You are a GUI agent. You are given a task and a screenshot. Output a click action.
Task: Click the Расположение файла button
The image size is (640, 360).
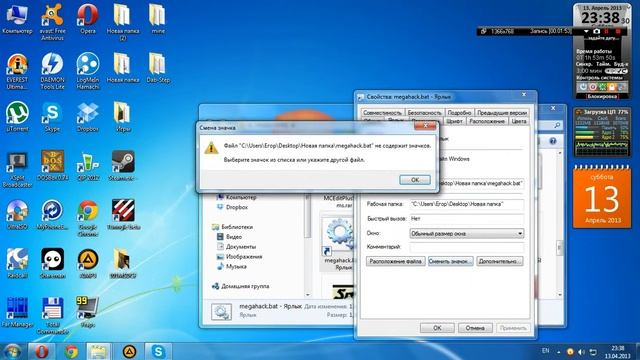coord(396,261)
